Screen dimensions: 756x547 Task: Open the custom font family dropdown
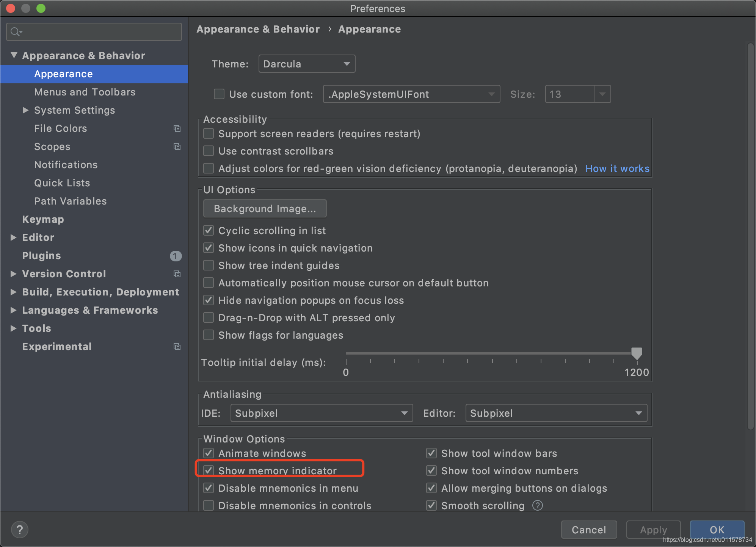pos(411,94)
